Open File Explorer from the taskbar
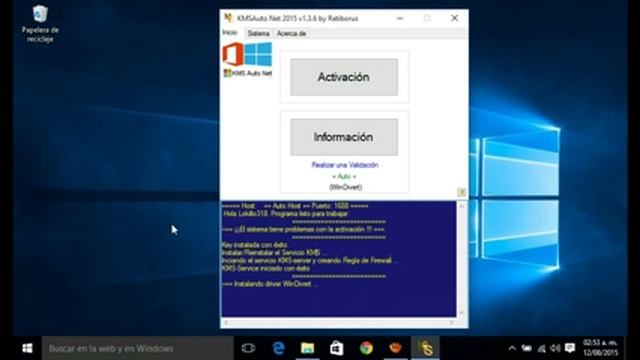640x360 pixels. click(x=307, y=348)
